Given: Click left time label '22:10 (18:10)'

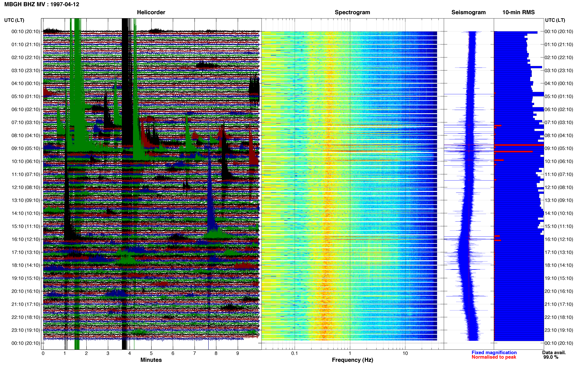Looking at the screenshot, I should point(26,317).
